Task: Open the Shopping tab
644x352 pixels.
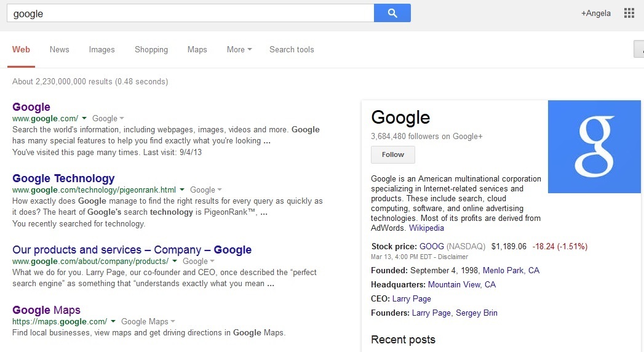Action: [151, 50]
